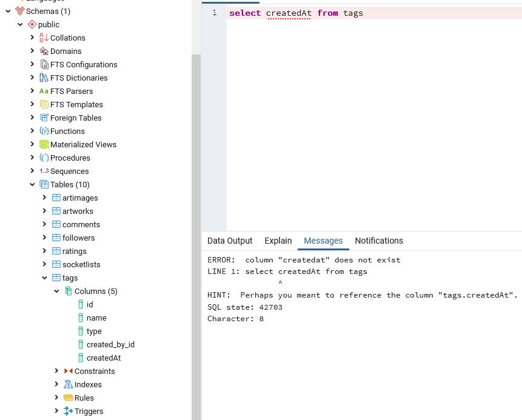The height and width of the screenshot is (420, 522).
Task: Click the underlined createdAt in the query
Action: coord(289,13)
